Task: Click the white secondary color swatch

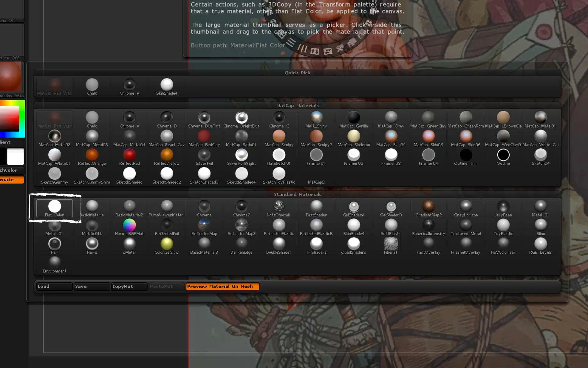Action: coord(15,156)
